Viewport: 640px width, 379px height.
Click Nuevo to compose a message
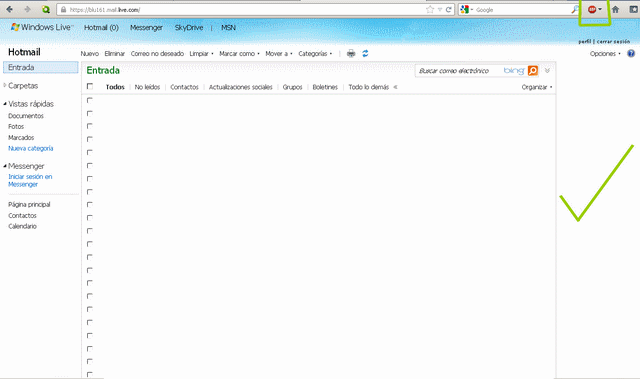point(89,53)
